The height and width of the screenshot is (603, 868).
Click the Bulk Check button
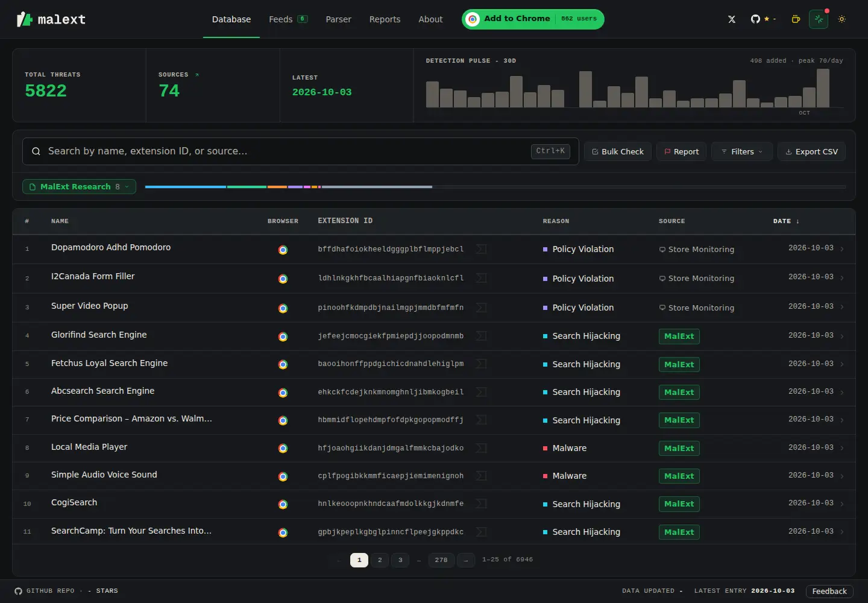[618, 151]
